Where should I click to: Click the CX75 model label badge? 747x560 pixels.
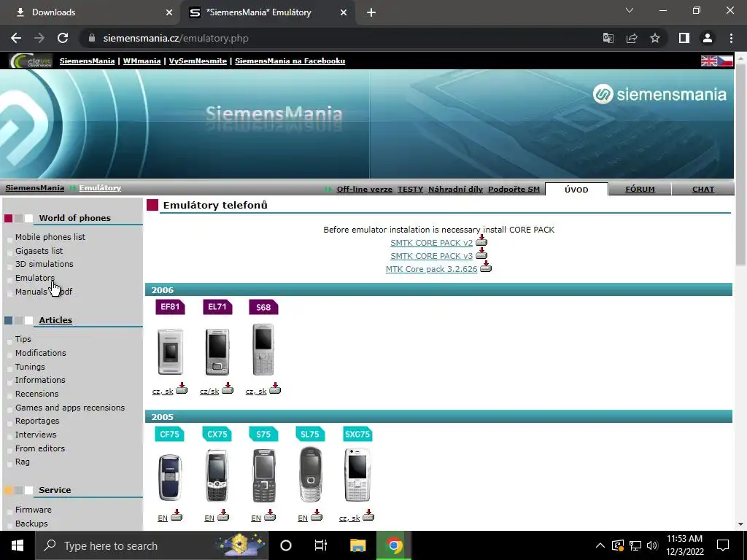[217, 434]
